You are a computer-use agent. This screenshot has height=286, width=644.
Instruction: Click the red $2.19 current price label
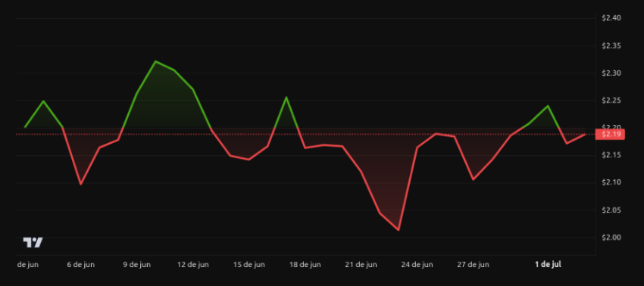[610, 134]
